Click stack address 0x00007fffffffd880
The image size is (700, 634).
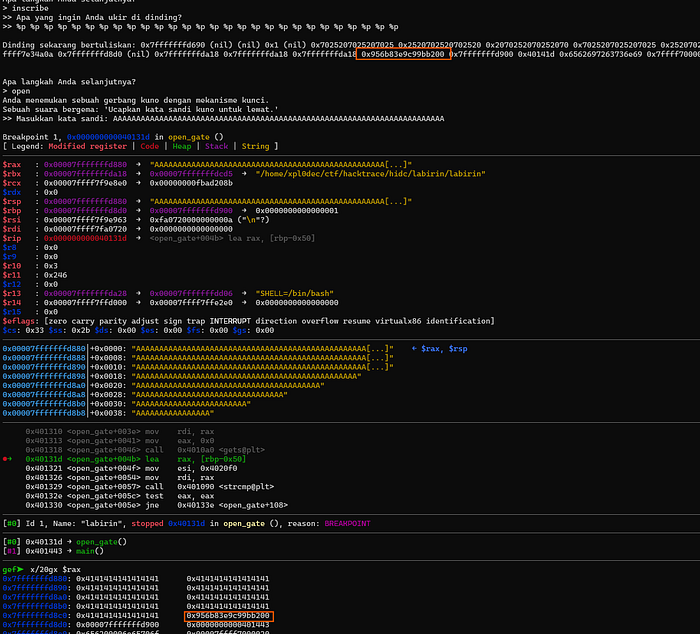point(44,349)
